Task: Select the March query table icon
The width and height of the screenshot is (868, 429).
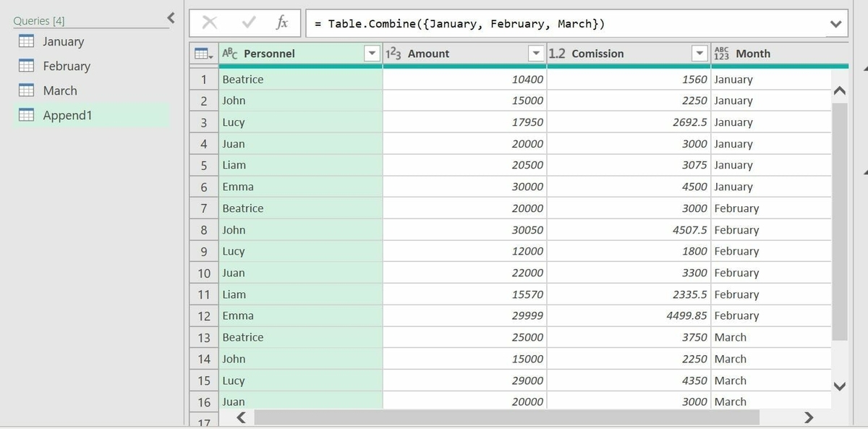Action: click(x=27, y=90)
